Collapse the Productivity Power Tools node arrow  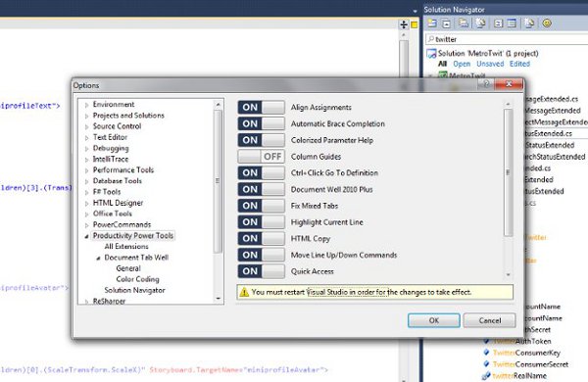[86, 236]
